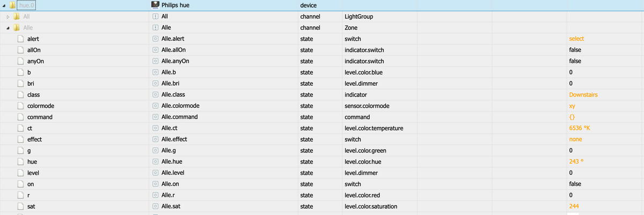The width and height of the screenshot is (644, 215).
Task: Edit the sat value 244
Action: point(574,206)
